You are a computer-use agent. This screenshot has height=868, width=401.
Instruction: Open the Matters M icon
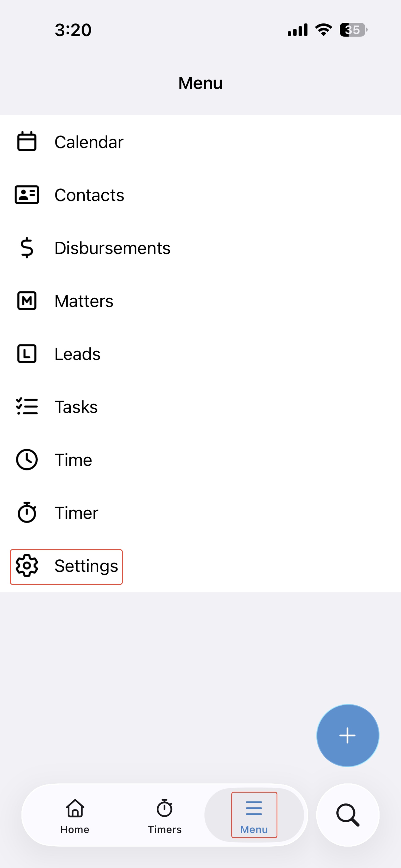click(27, 301)
